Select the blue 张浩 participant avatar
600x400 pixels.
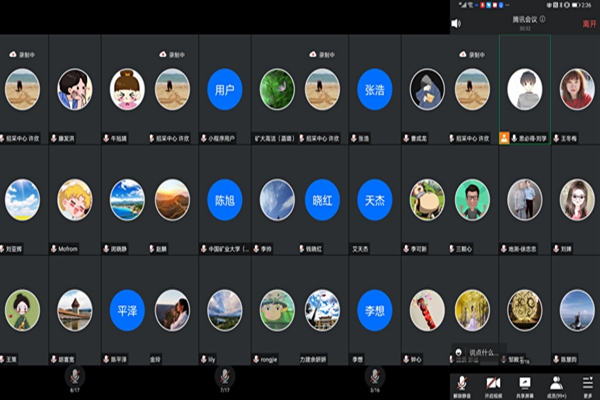tap(375, 89)
